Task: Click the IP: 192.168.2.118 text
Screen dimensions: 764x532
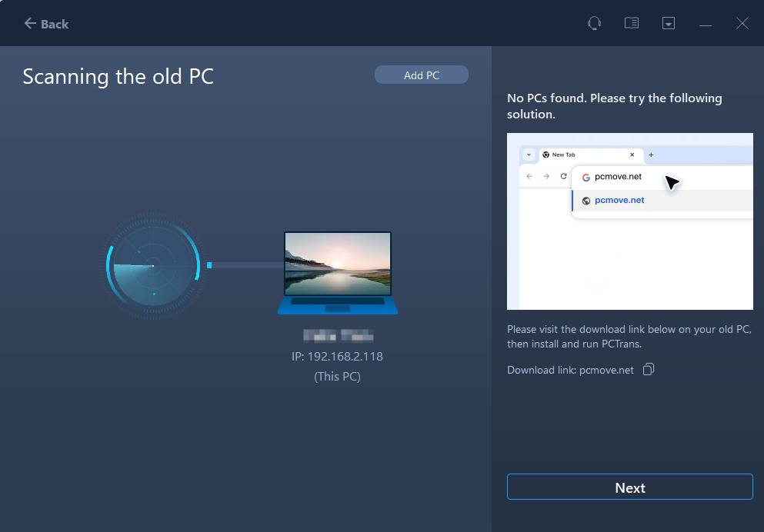Action: click(x=337, y=356)
